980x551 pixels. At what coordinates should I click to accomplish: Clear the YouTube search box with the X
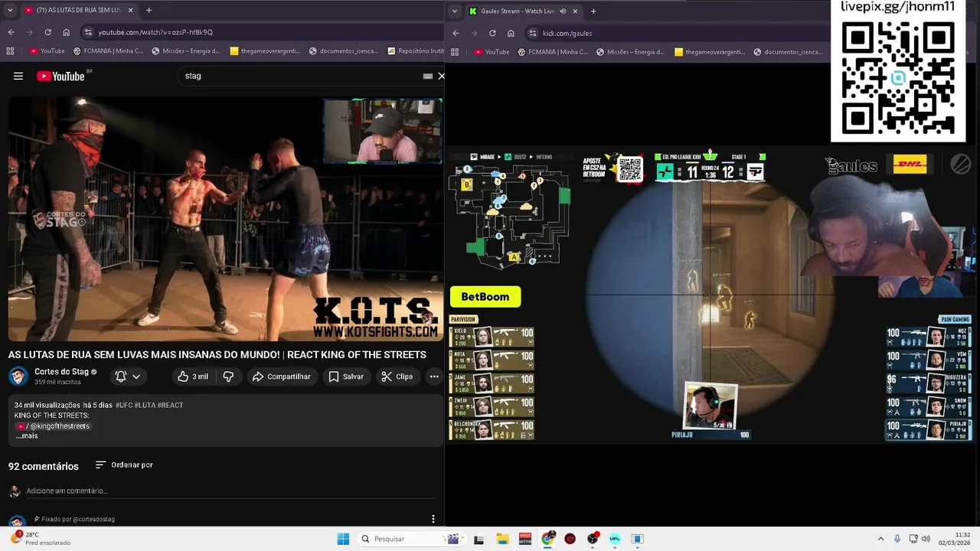click(441, 76)
